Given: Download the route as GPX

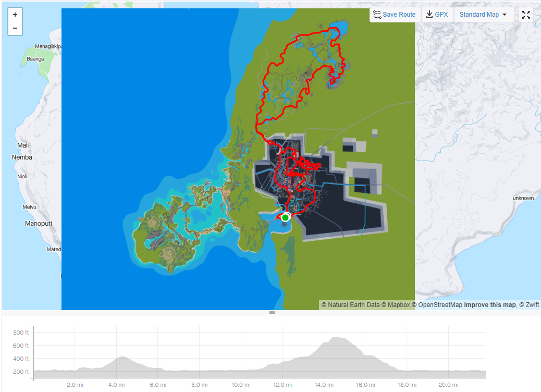Looking at the screenshot, I should 437,15.
